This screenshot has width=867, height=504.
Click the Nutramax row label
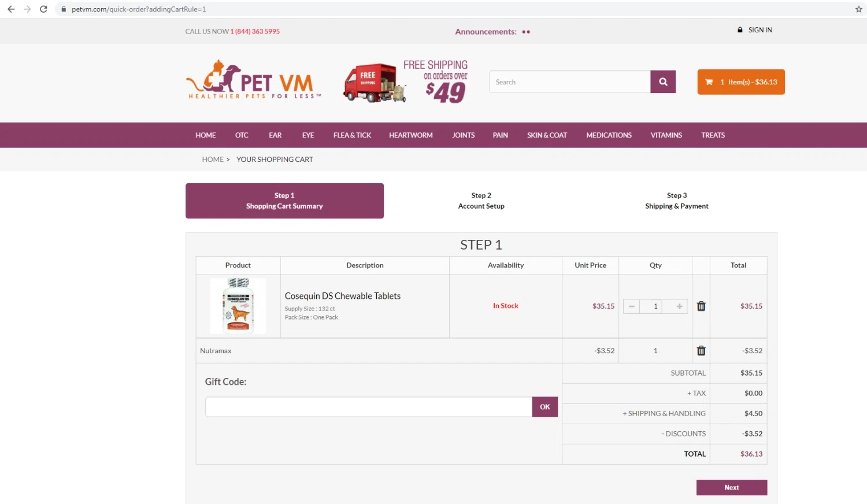click(x=216, y=351)
